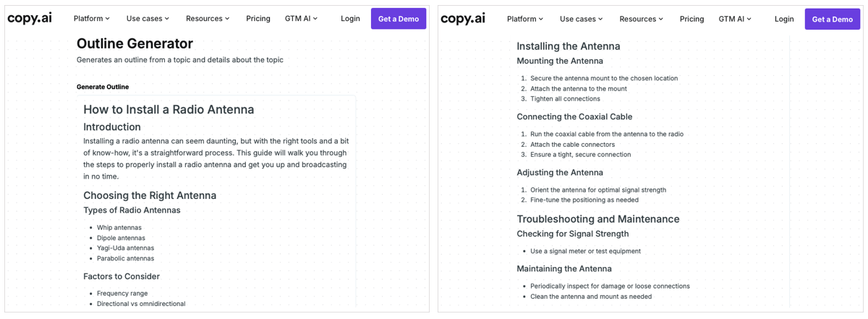This screenshot has height=319, width=868.
Task: Click Get a Demo button in right window
Action: point(833,19)
